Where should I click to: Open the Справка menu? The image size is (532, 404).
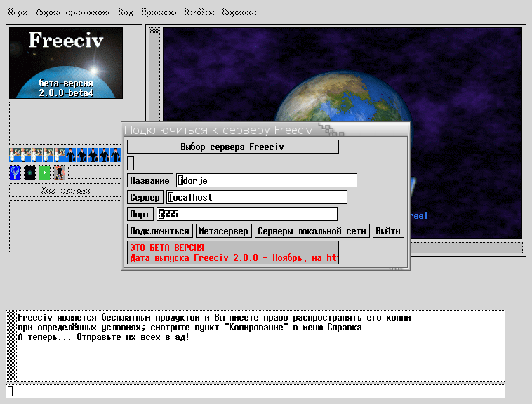239,13
